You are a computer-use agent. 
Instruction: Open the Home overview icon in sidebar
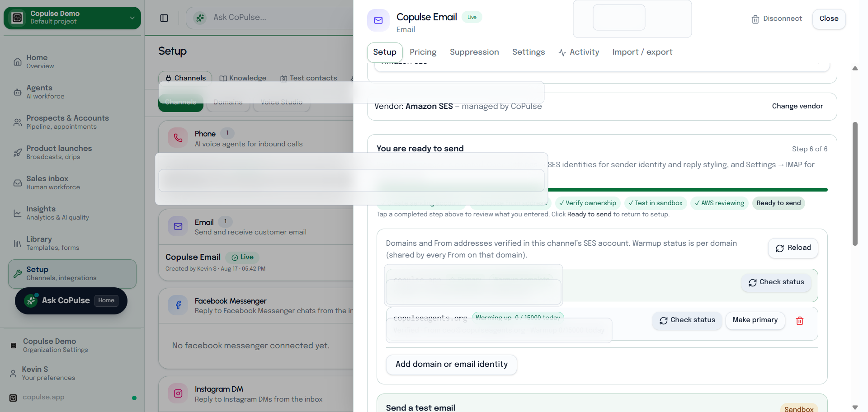(x=18, y=62)
